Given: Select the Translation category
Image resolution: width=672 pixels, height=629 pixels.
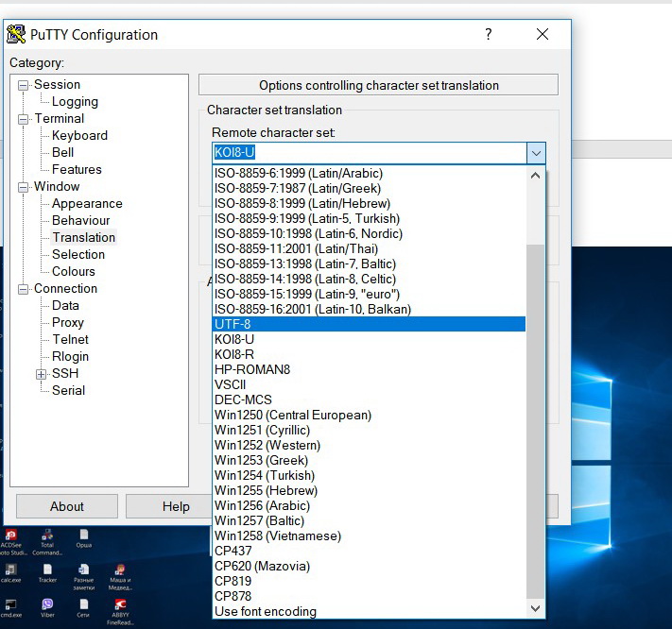Looking at the screenshot, I should click(84, 237).
